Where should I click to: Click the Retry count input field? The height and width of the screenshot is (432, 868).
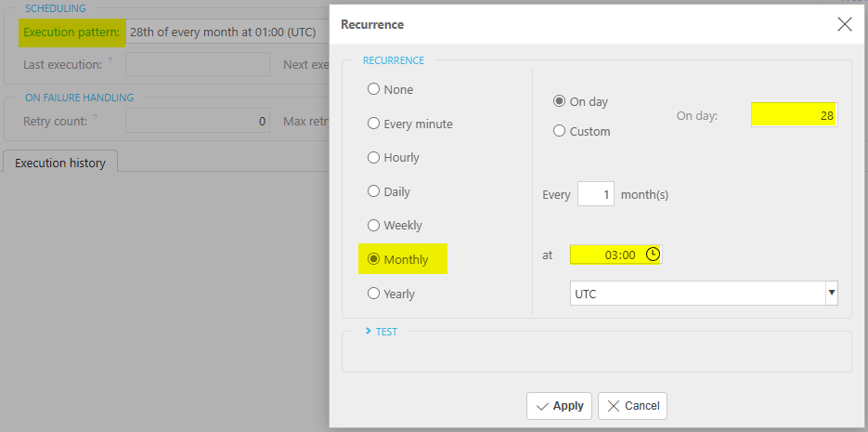(197, 121)
